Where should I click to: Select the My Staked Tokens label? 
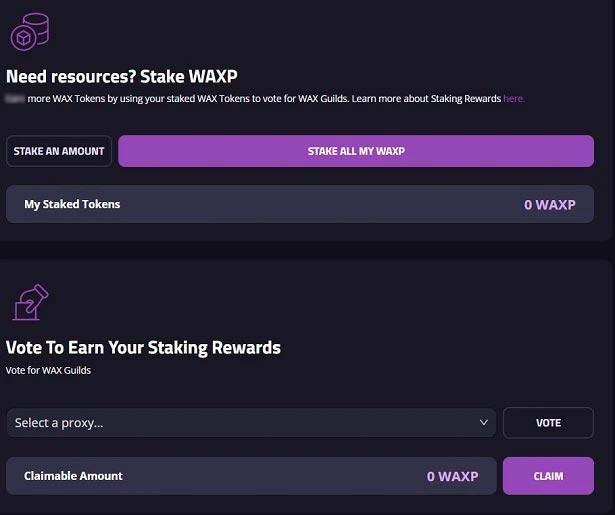click(72, 204)
